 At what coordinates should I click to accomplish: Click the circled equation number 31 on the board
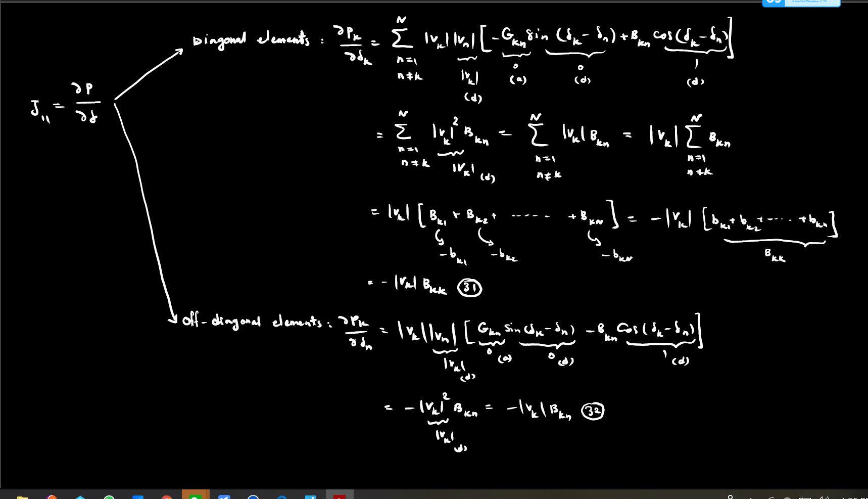click(470, 287)
